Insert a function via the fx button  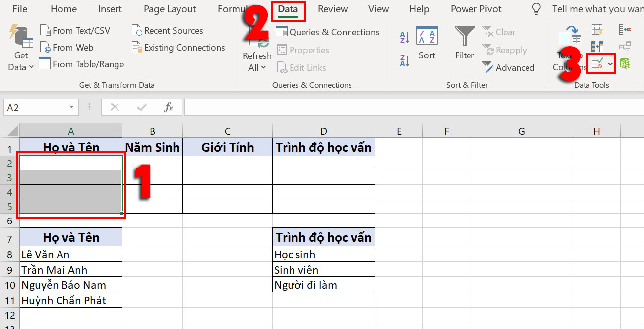point(168,107)
